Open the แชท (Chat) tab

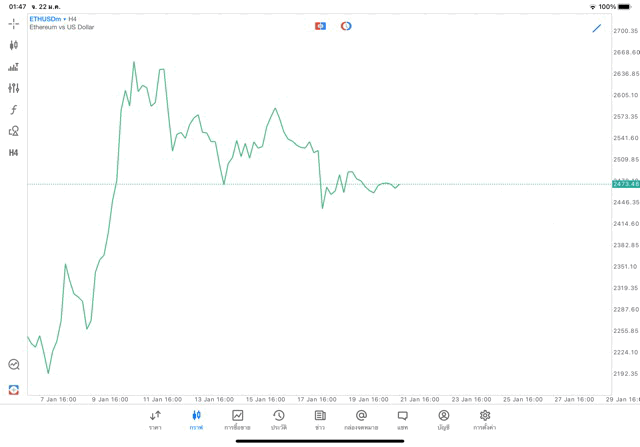tap(402, 419)
